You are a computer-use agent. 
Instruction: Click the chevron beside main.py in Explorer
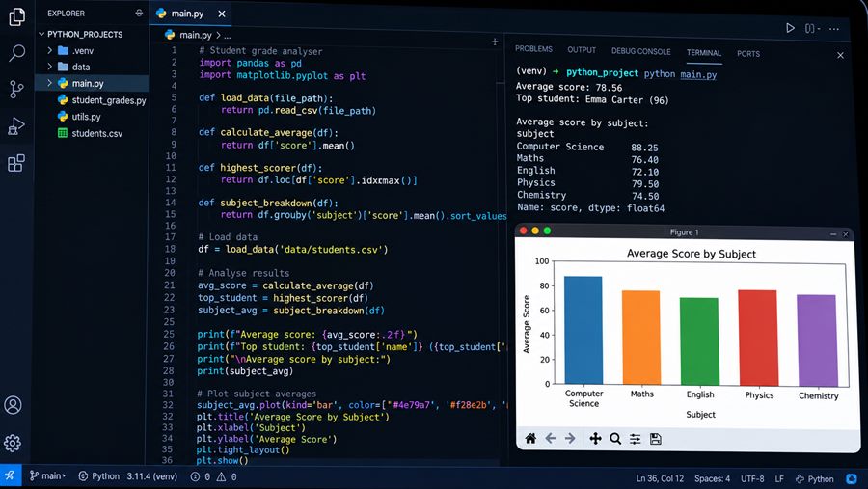(49, 83)
